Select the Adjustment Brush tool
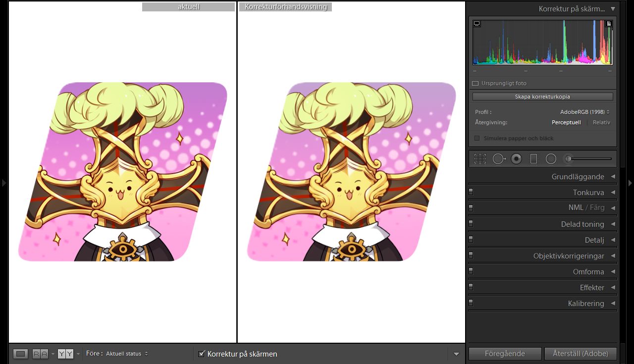 click(588, 159)
